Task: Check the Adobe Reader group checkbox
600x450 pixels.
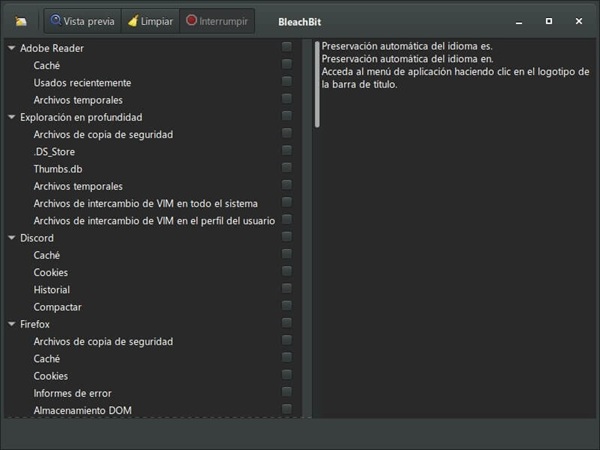Action: coord(287,47)
